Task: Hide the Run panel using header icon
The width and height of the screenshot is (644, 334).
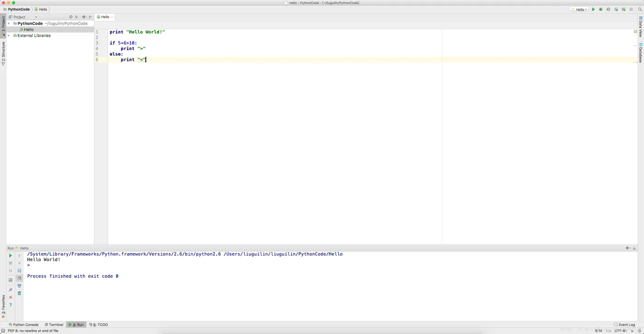Action: 635,248
